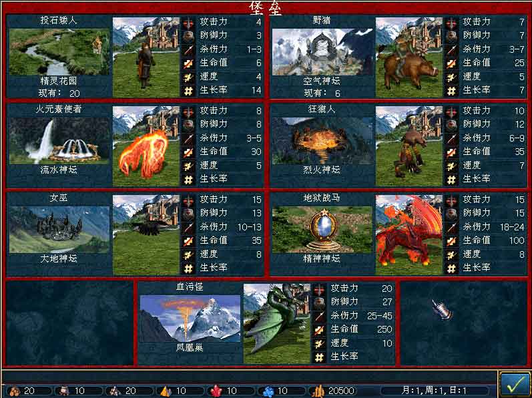
Task: Click the health icon in 投石矮人 panel
Action: point(188,63)
